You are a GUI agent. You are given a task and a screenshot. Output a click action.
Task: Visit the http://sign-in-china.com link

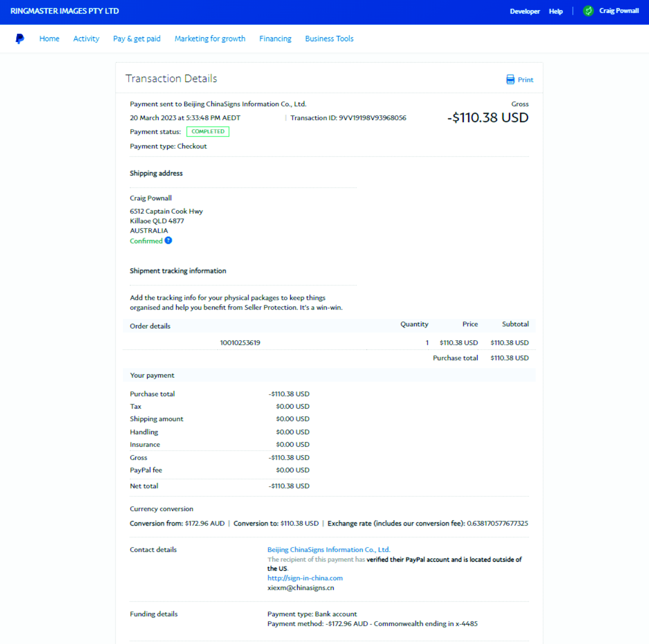[305, 578]
